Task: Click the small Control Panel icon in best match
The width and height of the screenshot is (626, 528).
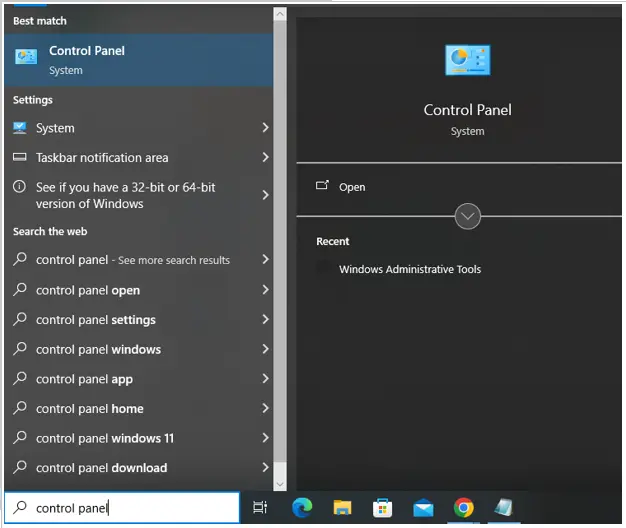Action: coord(26,57)
